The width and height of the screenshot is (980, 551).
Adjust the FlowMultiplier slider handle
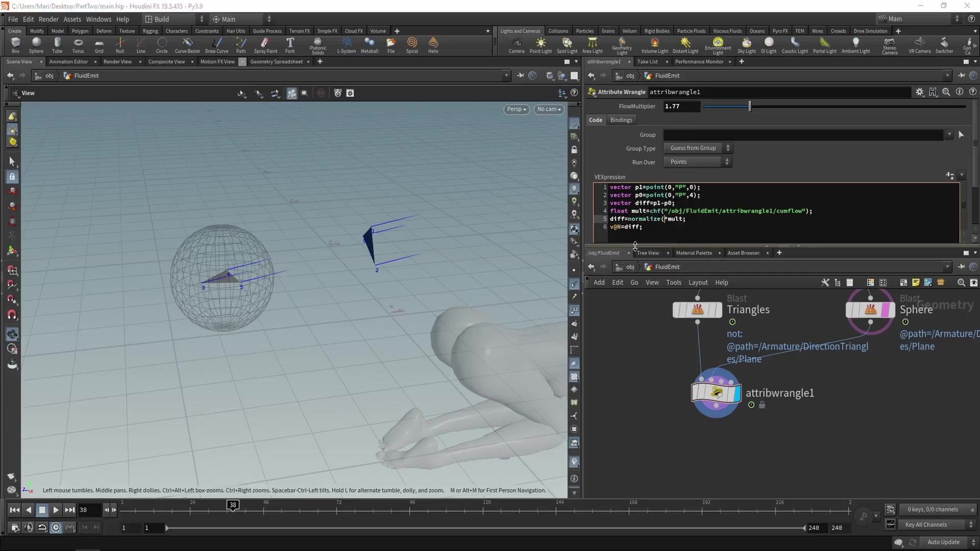(x=749, y=106)
